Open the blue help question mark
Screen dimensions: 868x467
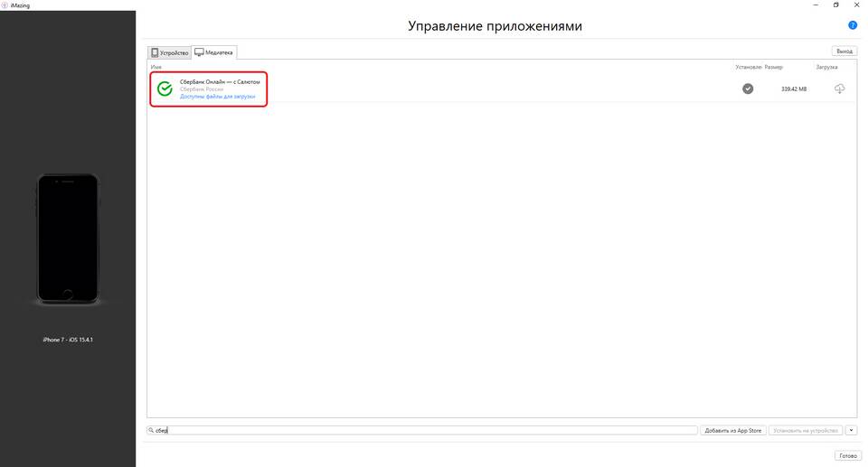coord(853,25)
